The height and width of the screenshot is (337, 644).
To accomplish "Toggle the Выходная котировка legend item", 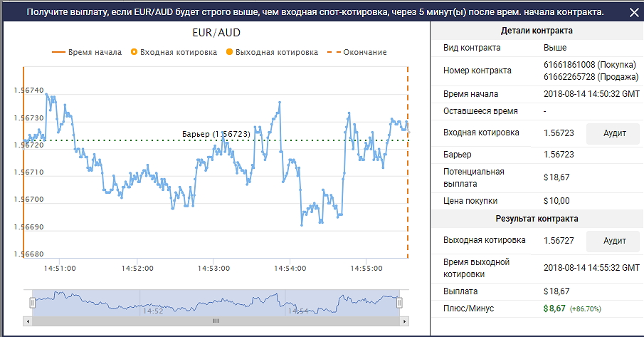I will [x=272, y=52].
